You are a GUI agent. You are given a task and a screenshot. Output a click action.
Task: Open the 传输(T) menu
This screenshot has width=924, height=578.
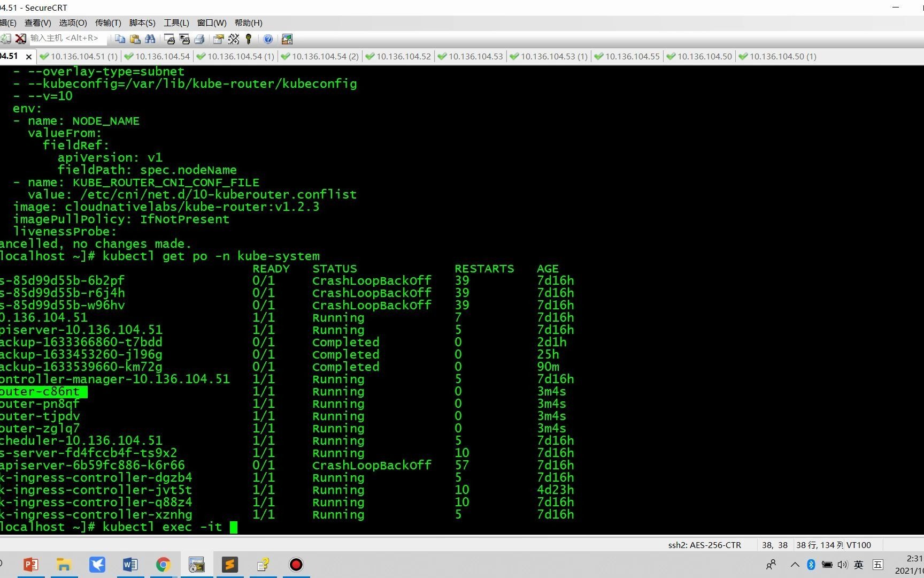(108, 22)
